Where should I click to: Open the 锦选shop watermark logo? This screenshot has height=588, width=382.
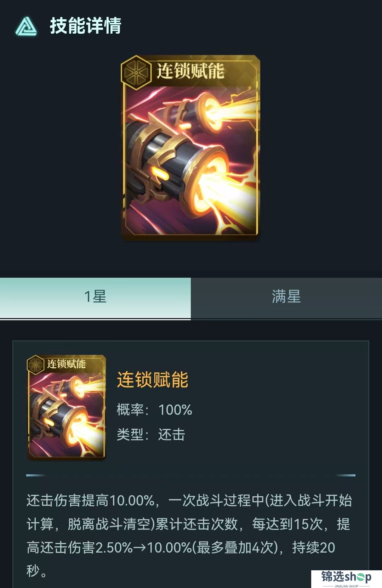346,578
